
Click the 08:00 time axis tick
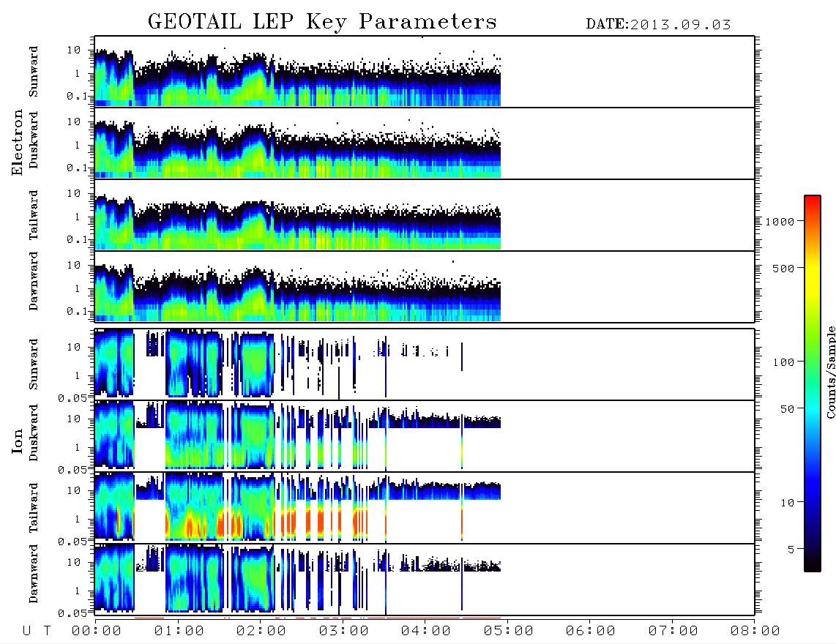(x=755, y=631)
